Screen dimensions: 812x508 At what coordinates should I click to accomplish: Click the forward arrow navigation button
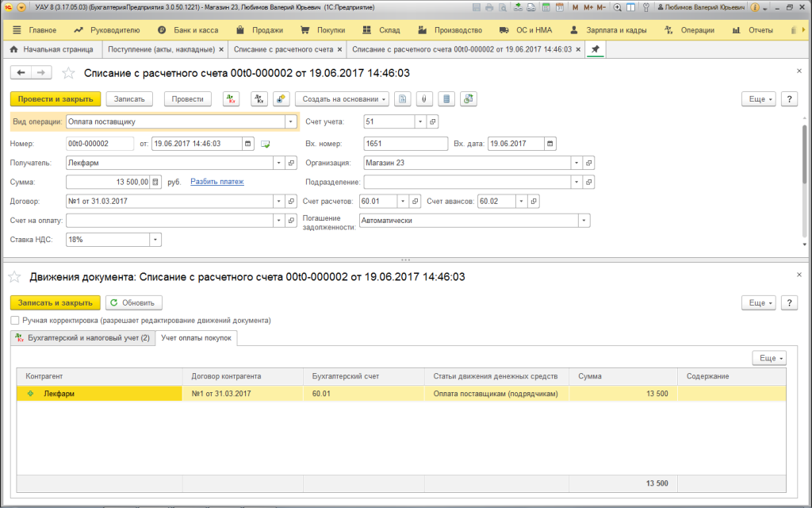pos(41,72)
